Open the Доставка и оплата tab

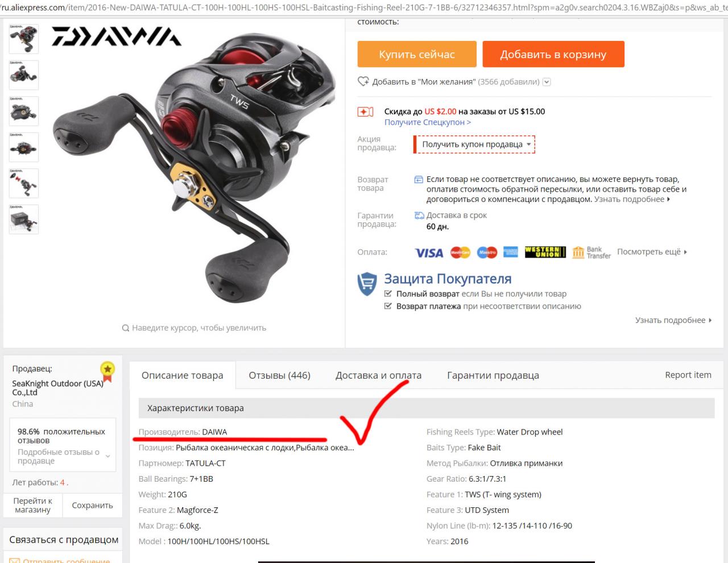(378, 375)
